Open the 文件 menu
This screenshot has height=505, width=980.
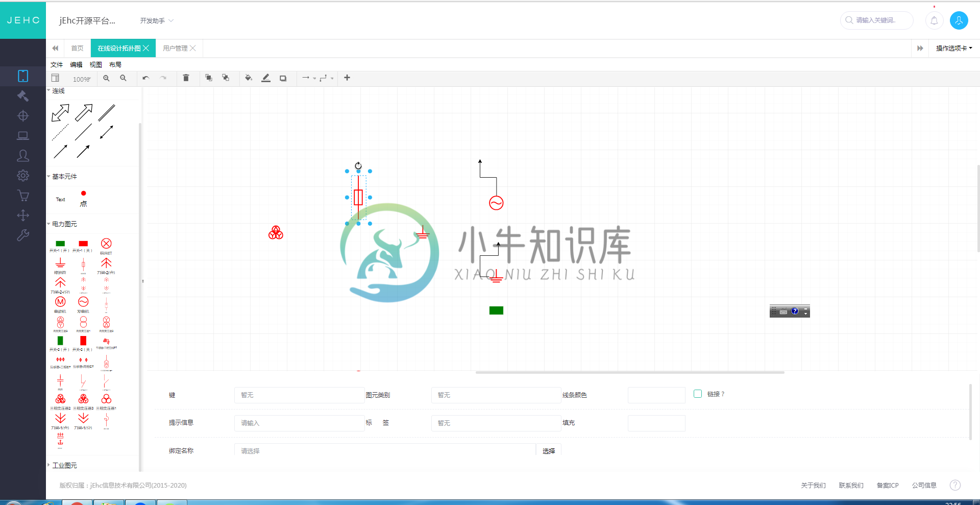click(x=57, y=65)
